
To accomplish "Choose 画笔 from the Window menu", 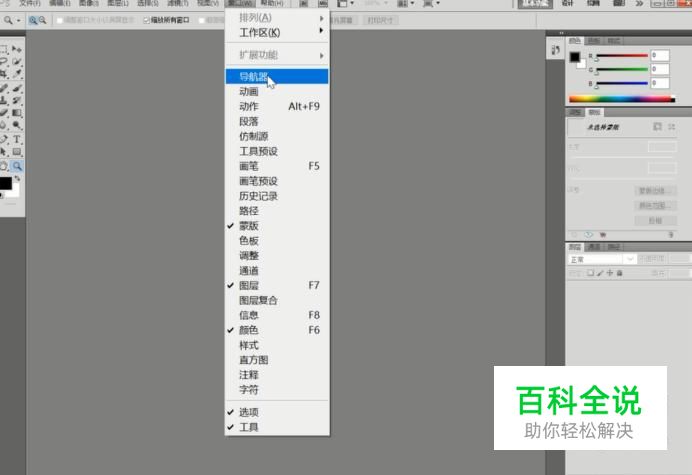I will pyautogui.click(x=277, y=166).
